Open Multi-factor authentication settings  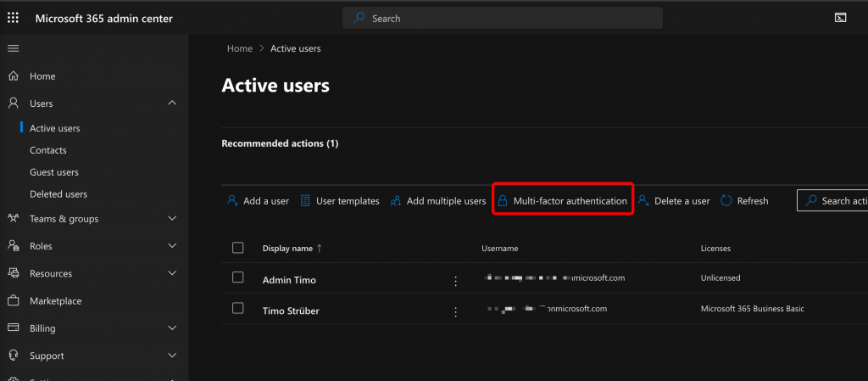point(562,201)
